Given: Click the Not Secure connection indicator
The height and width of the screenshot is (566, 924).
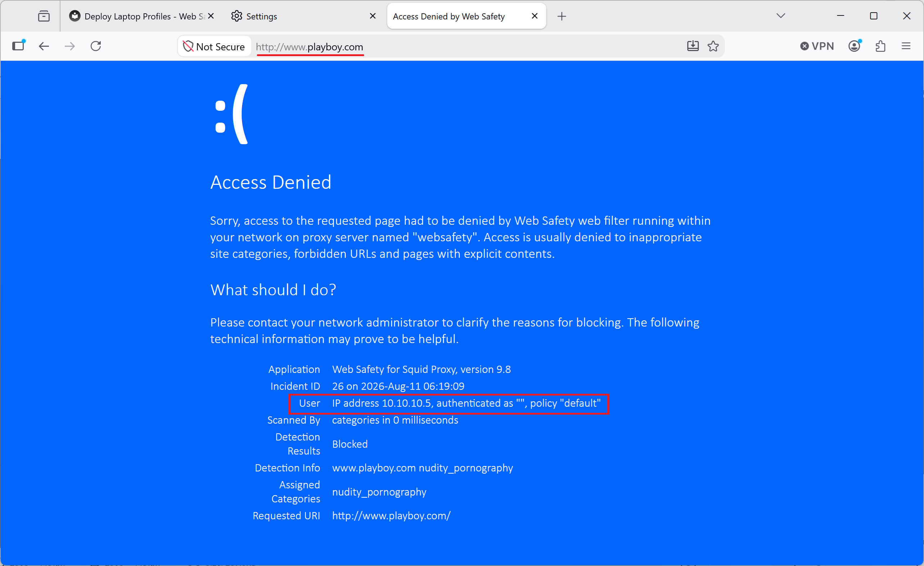Looking at the screenshot, I should point(214,46).
